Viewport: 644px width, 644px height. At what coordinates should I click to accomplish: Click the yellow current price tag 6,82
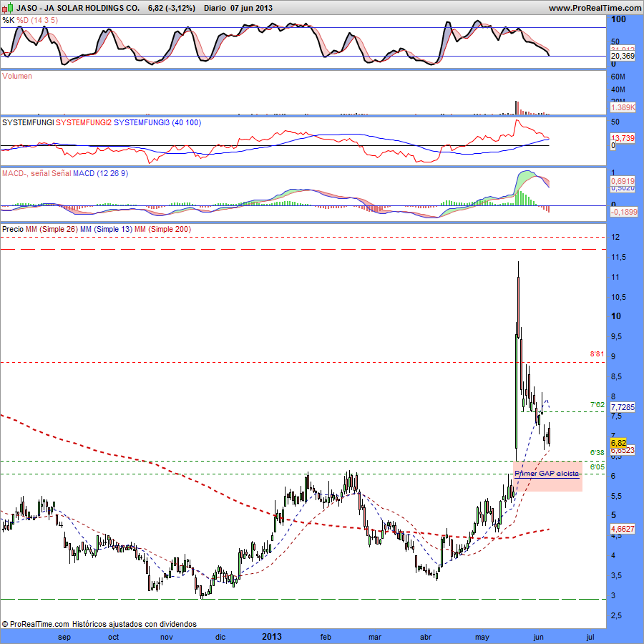[x=618, y=443]
